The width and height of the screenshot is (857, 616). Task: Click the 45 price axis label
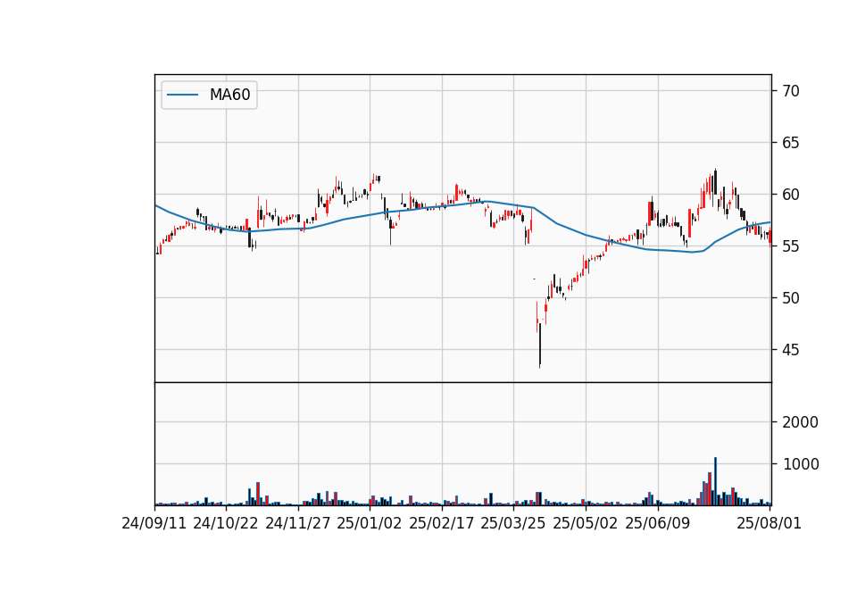pos(790,350)
